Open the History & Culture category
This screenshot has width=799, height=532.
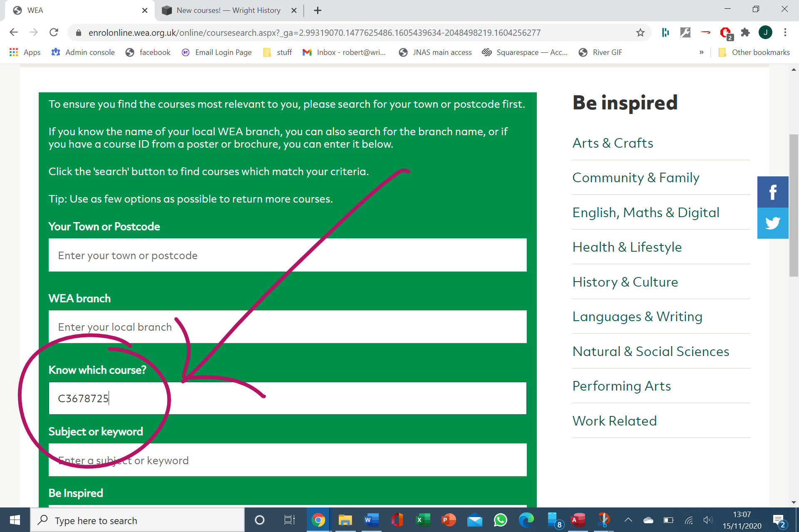(625, 282)
